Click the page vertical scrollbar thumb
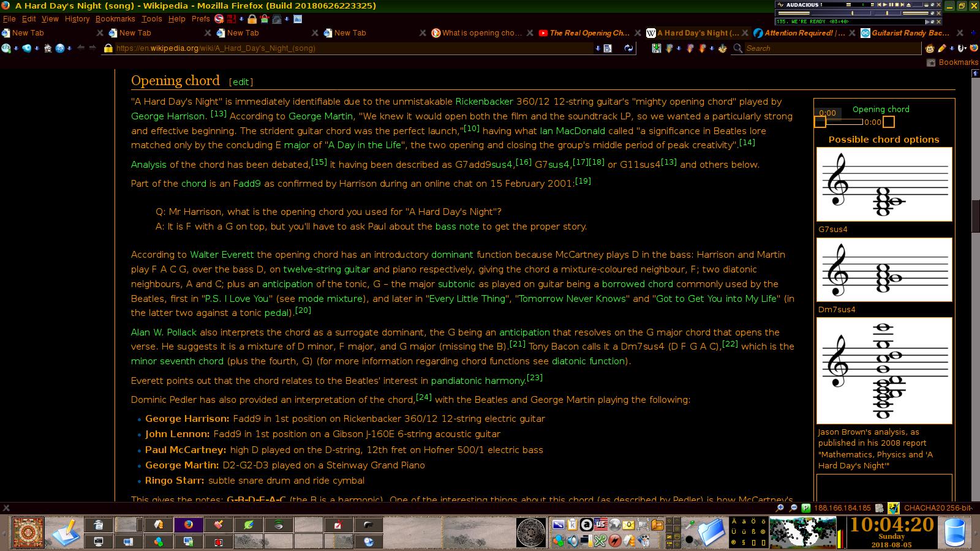This screenshot has height=551, width=980. (x=975, y=216)
